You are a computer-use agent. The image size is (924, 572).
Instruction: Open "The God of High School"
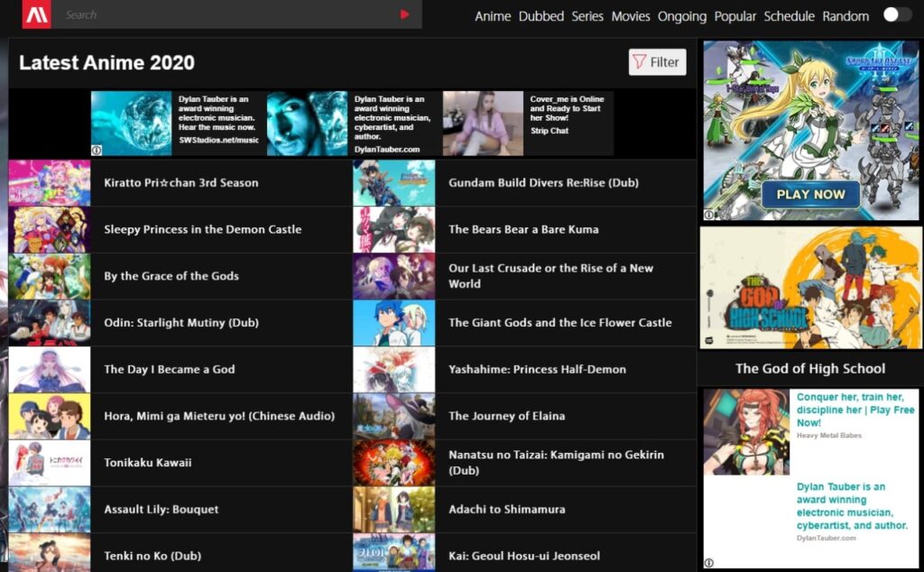pyautogui.click(x=810, y=368)
